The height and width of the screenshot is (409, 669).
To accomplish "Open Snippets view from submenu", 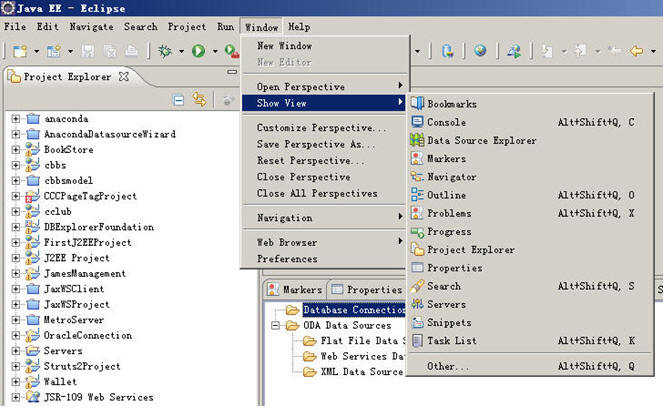I will (x=530, y=322).
